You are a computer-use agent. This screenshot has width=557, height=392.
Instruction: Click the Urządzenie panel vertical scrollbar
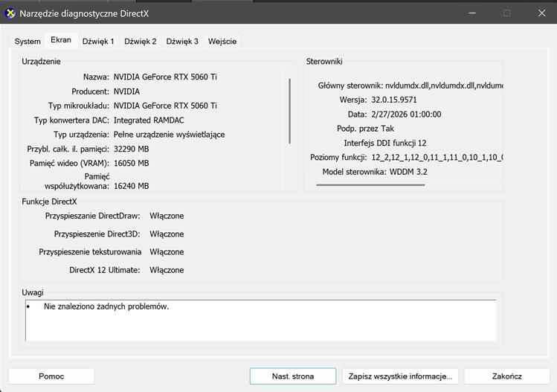pos(289,112)
